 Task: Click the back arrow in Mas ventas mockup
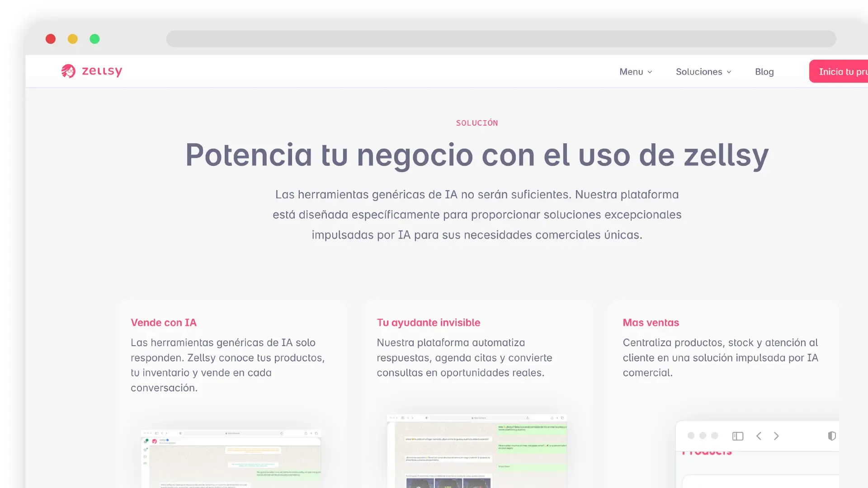pyautogui.click(x=759, y=436)
